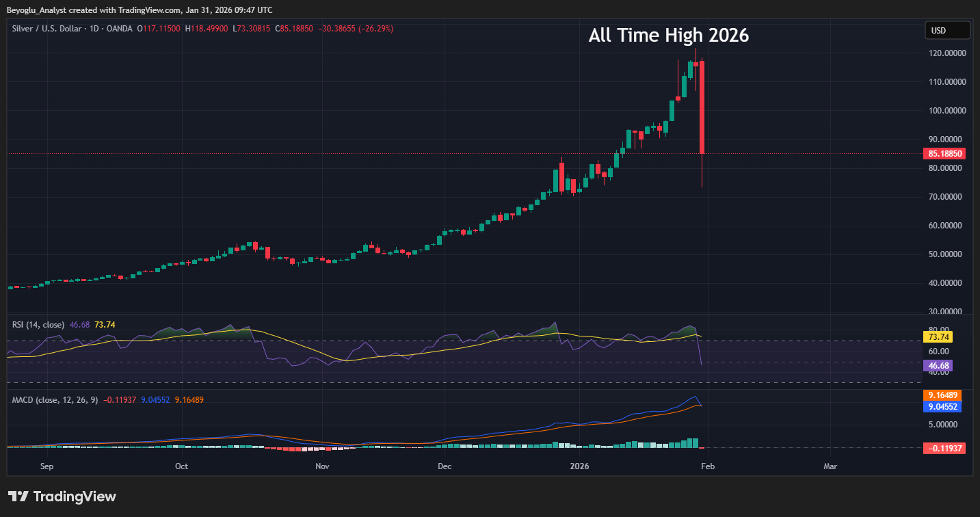
Task: Click the TradingView logo at the bottom
Action: (62, 496)
